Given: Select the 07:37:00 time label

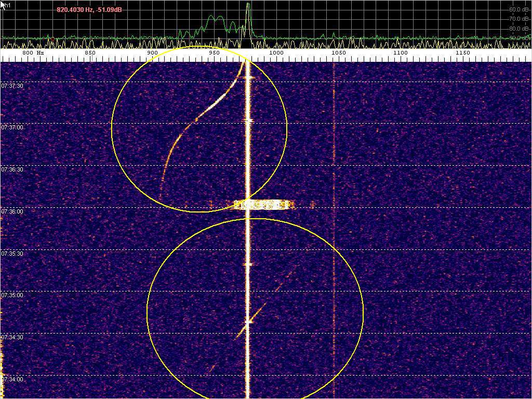Looking at the screenshot, I should coord(12,128).
